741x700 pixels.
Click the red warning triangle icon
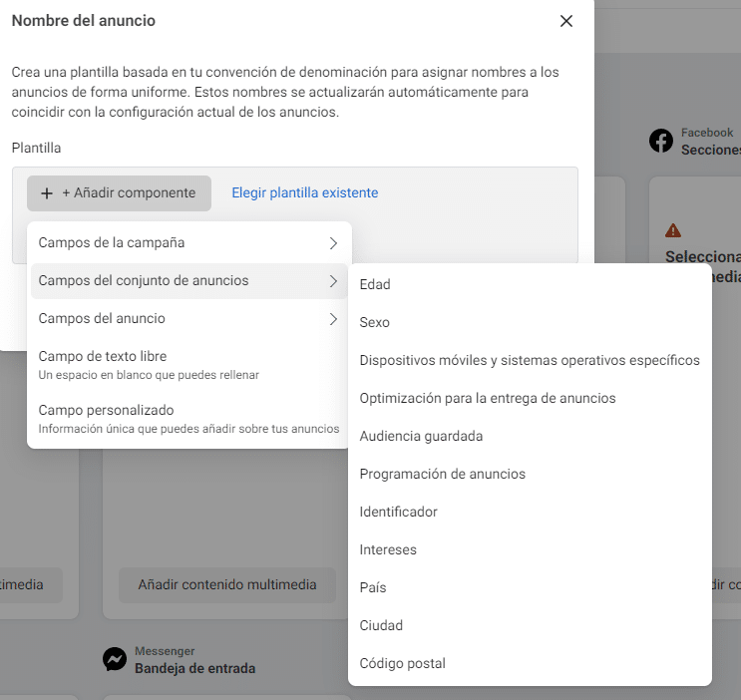[673, 230]
